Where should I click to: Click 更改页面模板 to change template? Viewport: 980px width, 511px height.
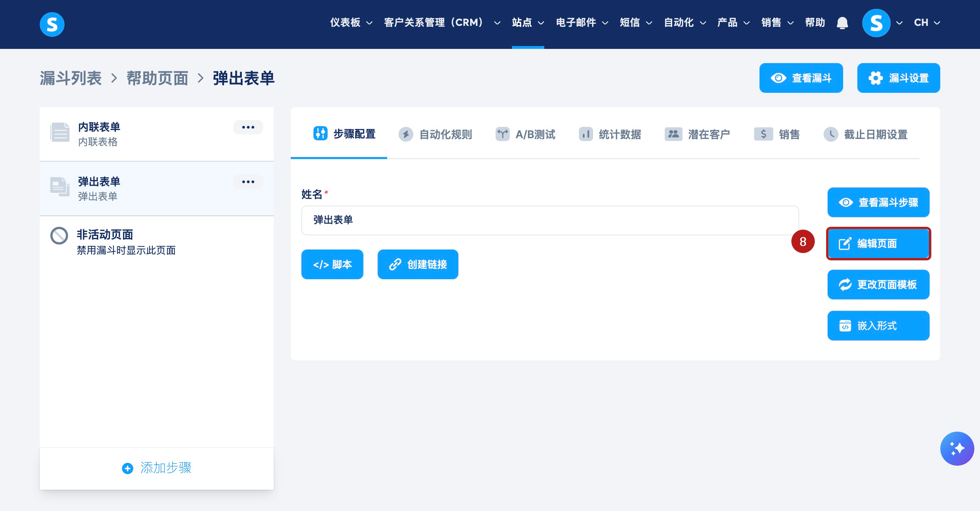(878, 285)
